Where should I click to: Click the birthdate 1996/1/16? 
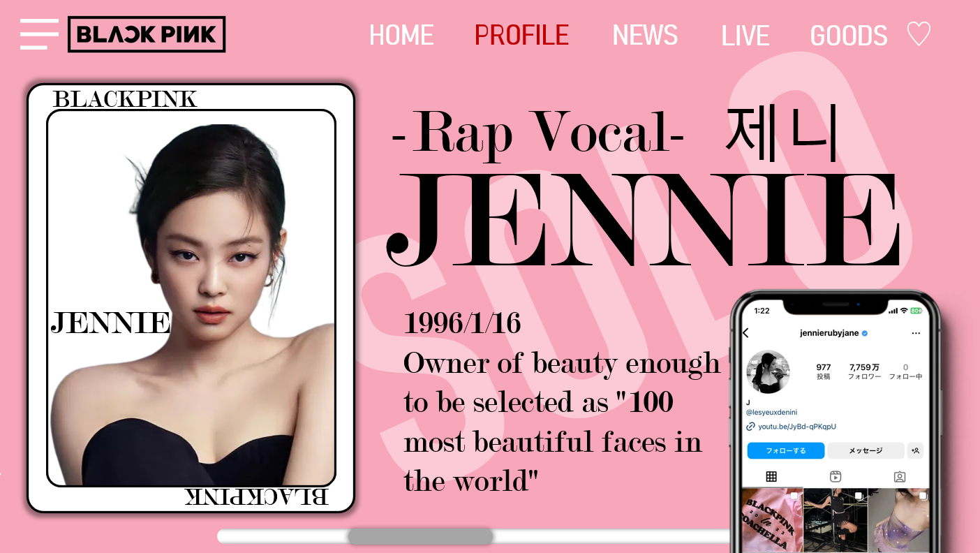462,323
